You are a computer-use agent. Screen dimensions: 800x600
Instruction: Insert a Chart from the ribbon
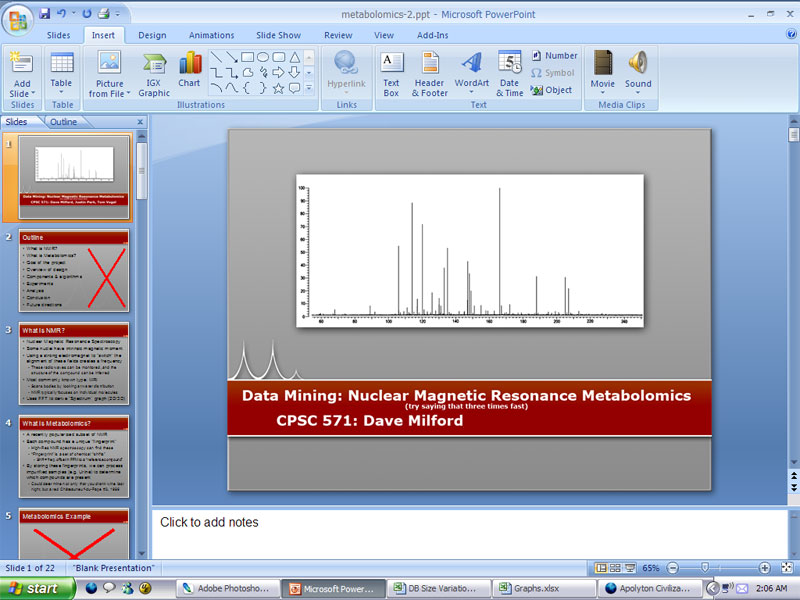point(189,72)
